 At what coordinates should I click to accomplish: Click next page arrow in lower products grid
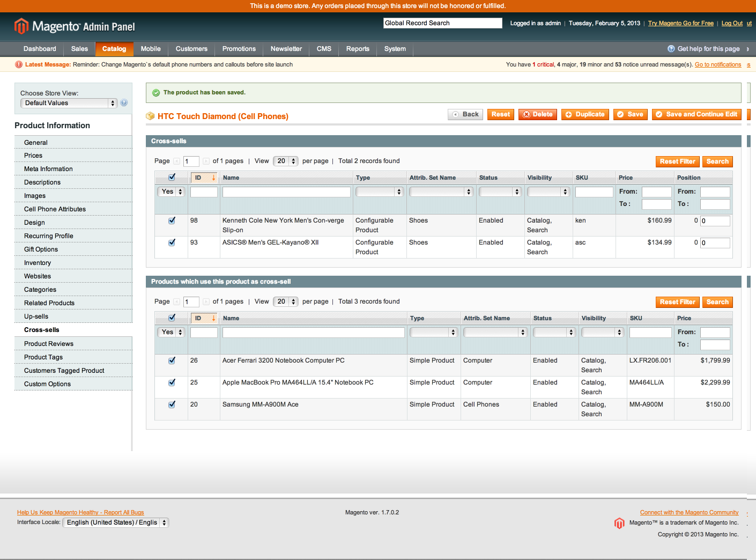point(206,301)
